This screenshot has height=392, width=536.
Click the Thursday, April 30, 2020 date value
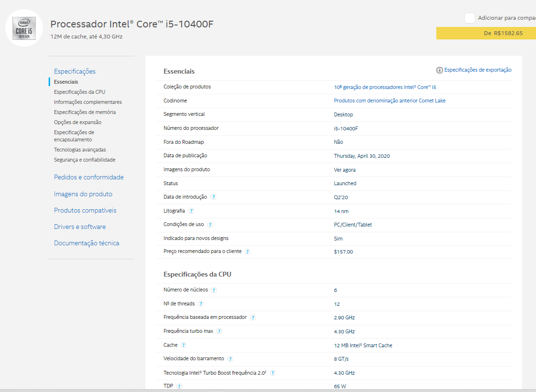click(x=362, y=156)
